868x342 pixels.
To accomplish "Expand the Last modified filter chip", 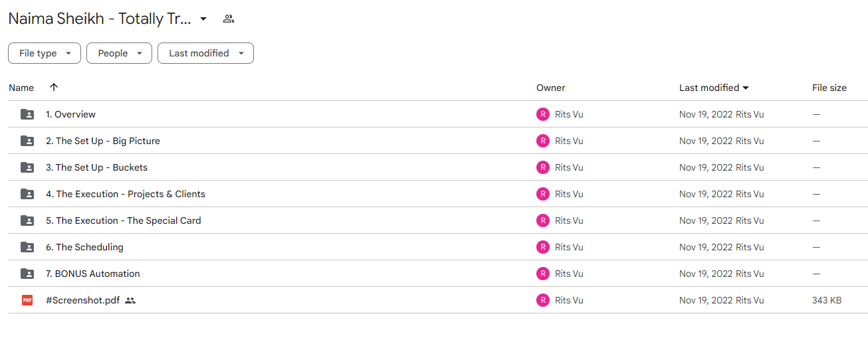I will (205, 53).
